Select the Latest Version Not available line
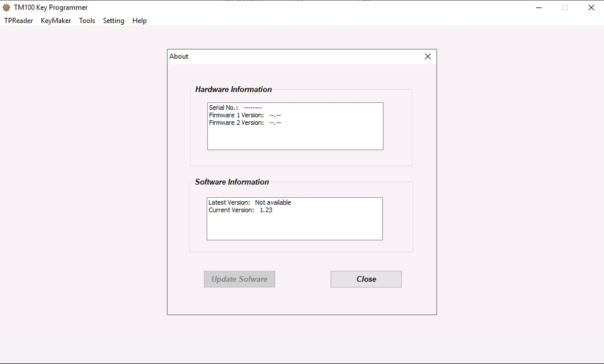This screenshot has height=364, width=604. 250,202
